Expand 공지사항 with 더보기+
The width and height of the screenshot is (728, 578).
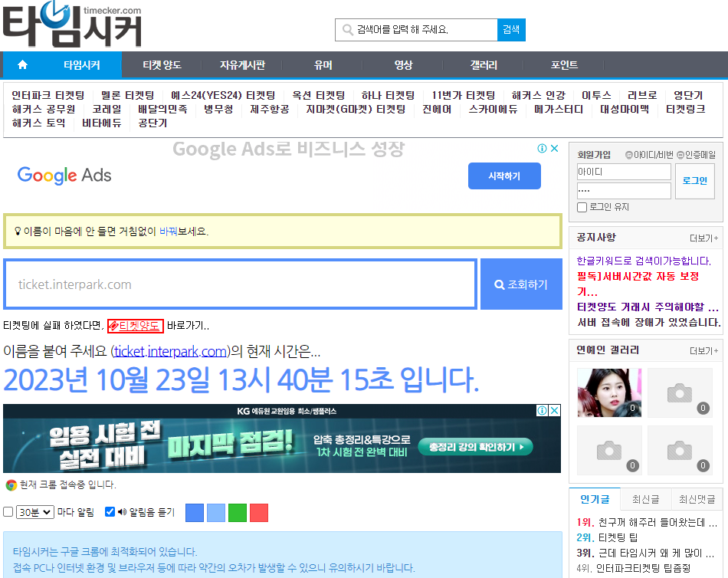(703, 238)
